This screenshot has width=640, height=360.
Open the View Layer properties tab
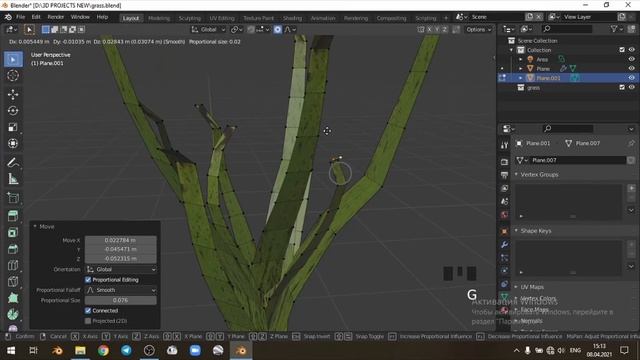click(x=504, y=188)
